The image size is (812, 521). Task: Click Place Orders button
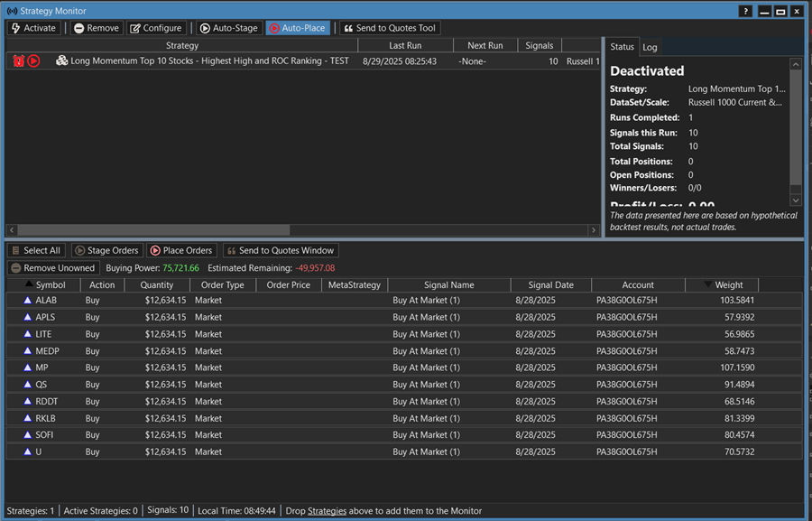pos(181,250)
